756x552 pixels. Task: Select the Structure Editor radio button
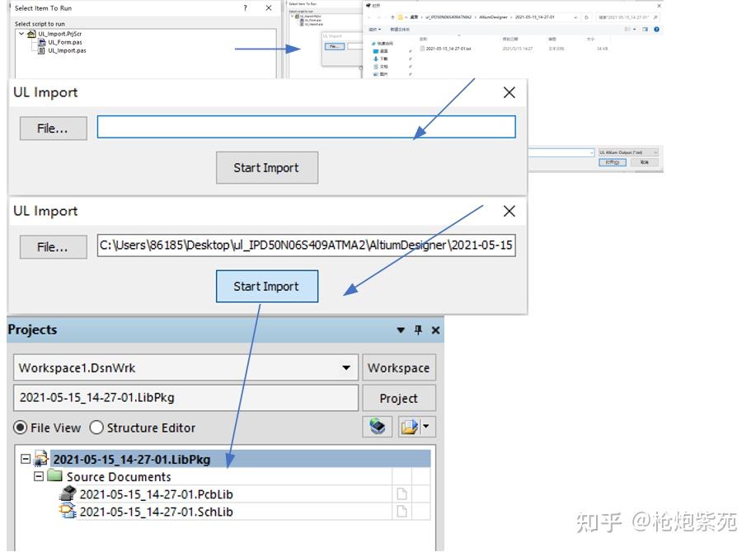point(96,428)
